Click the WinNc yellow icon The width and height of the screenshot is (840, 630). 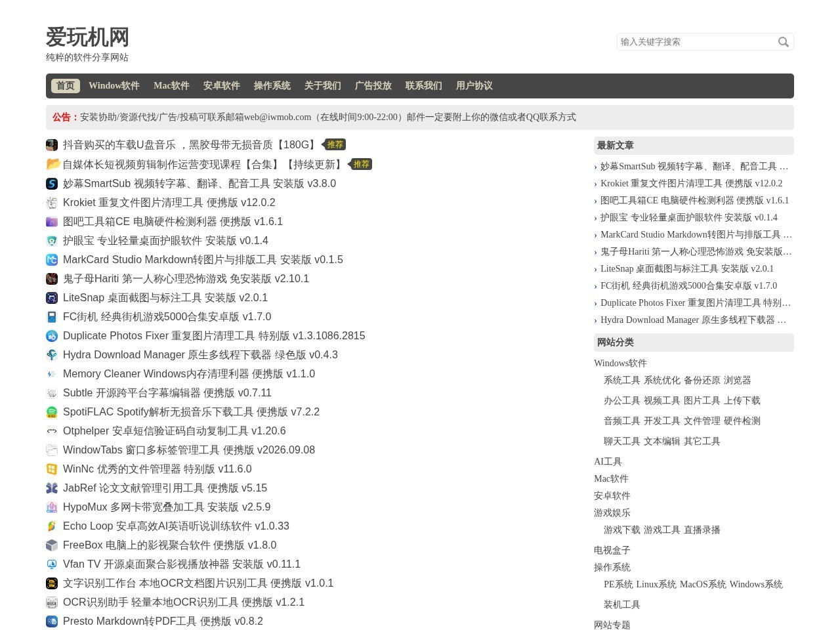pos(52,469)
